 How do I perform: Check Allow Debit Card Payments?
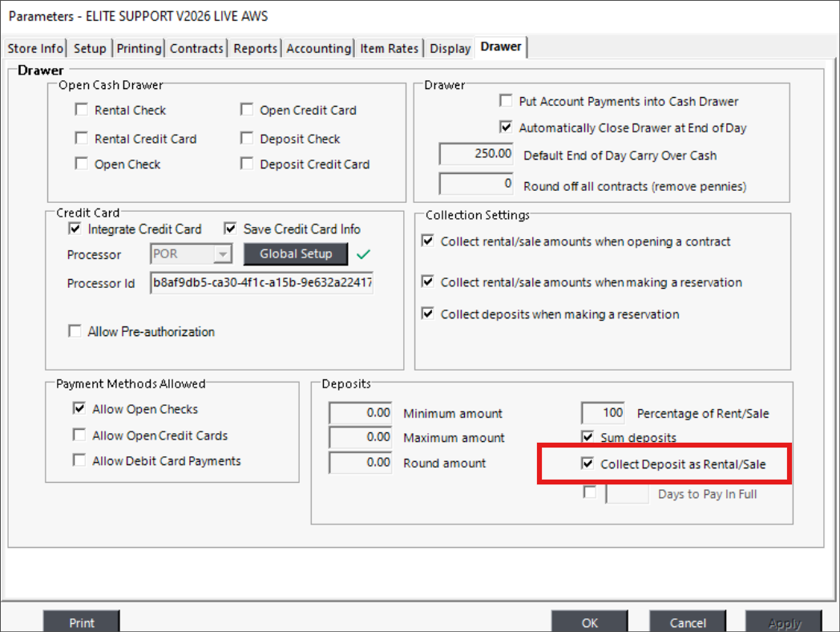(x=79, y=460)
